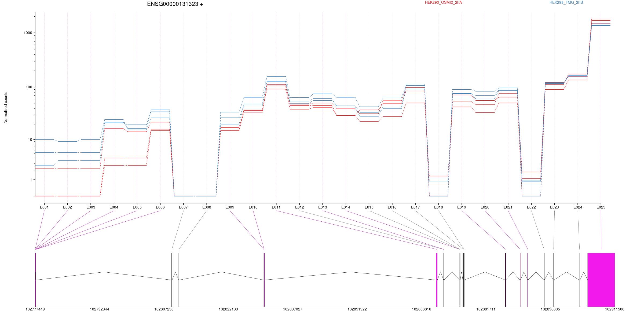Click exon label E007
Screen dimensions: 644x322
183,207
